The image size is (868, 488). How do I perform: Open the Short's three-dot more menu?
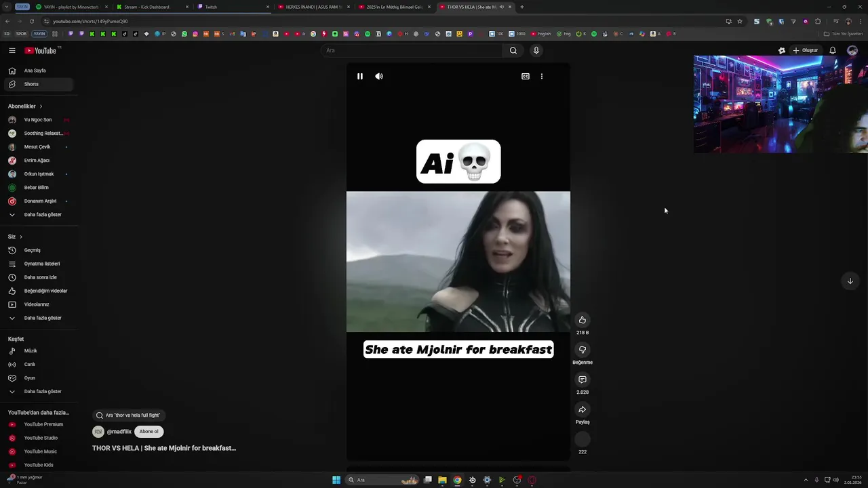[x=541, y=77]
